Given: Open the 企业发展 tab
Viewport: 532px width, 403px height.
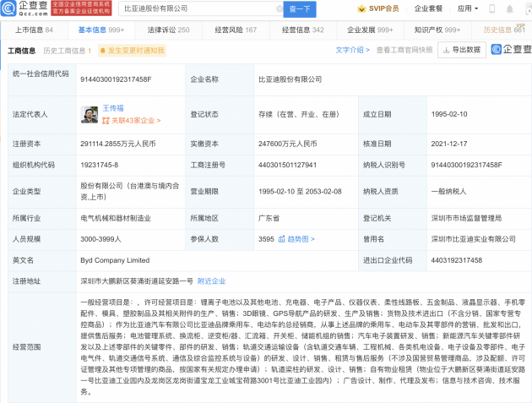Looking at the screenshot, I should (x=370, y=30).
